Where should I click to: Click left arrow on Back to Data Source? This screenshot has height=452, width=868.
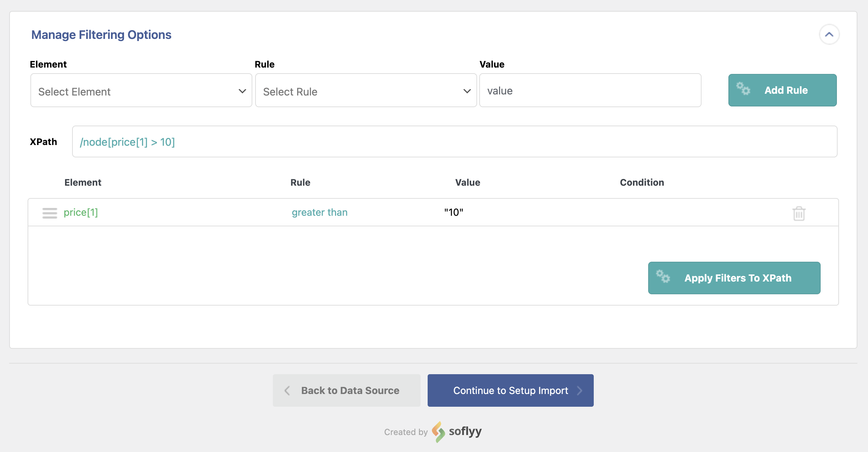[287, 390]
